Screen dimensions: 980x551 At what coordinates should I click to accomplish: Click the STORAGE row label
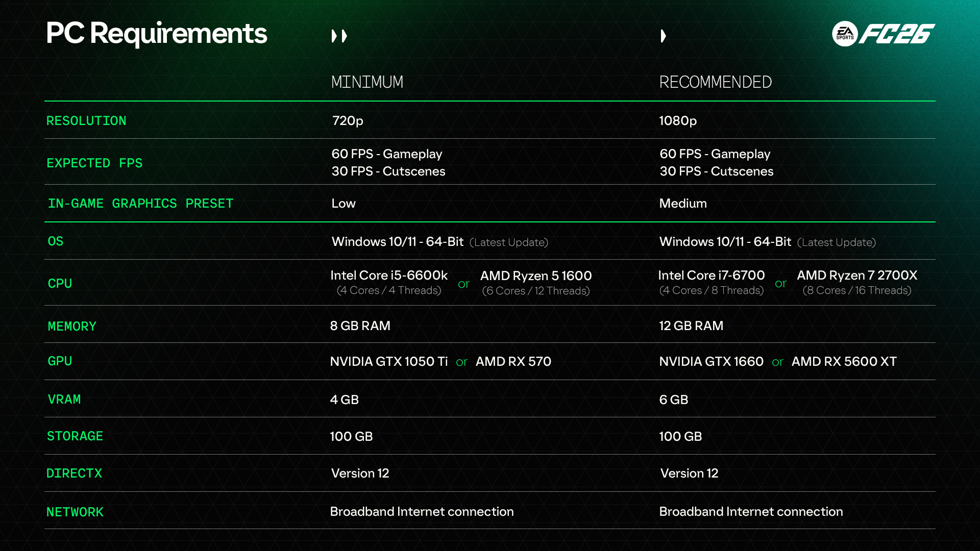click(x=75, y=436)
